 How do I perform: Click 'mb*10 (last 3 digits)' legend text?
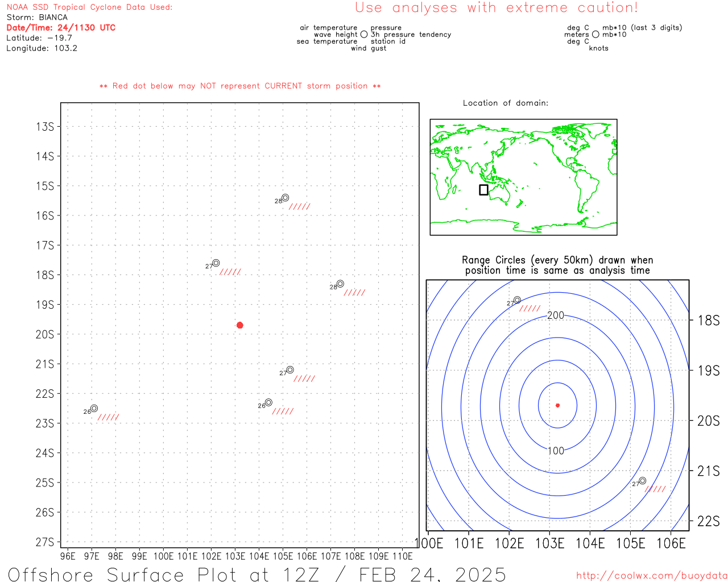tap(642, 28)
